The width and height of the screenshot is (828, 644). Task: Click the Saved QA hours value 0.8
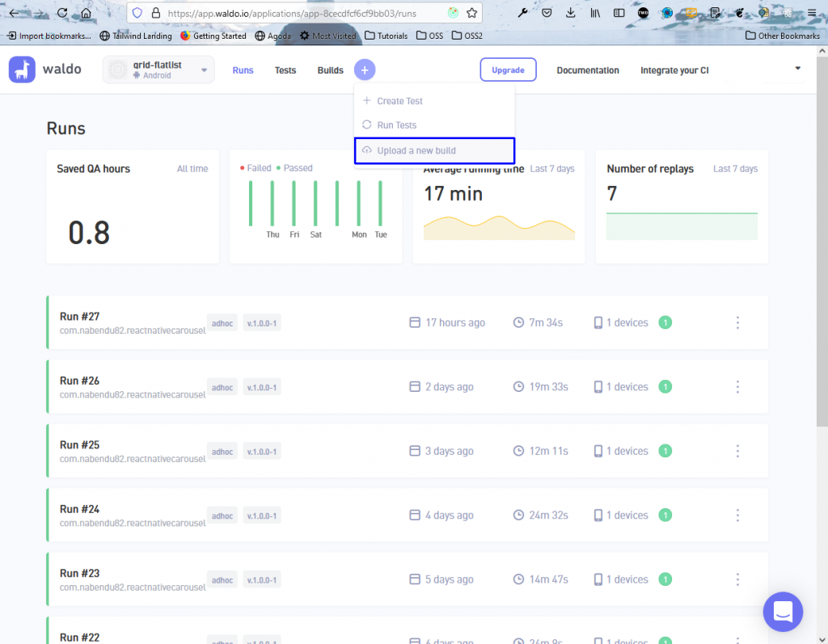tap(89, 232)
